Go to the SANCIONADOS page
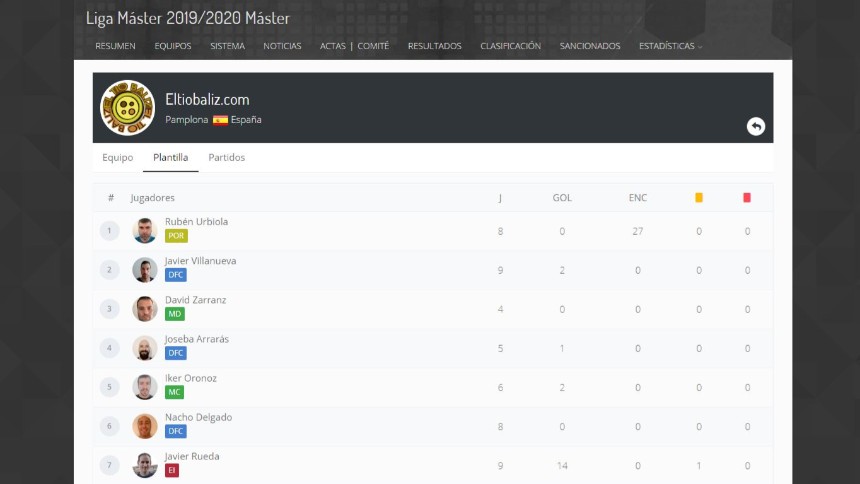This screenshot has height=484, width=860. 590,46
